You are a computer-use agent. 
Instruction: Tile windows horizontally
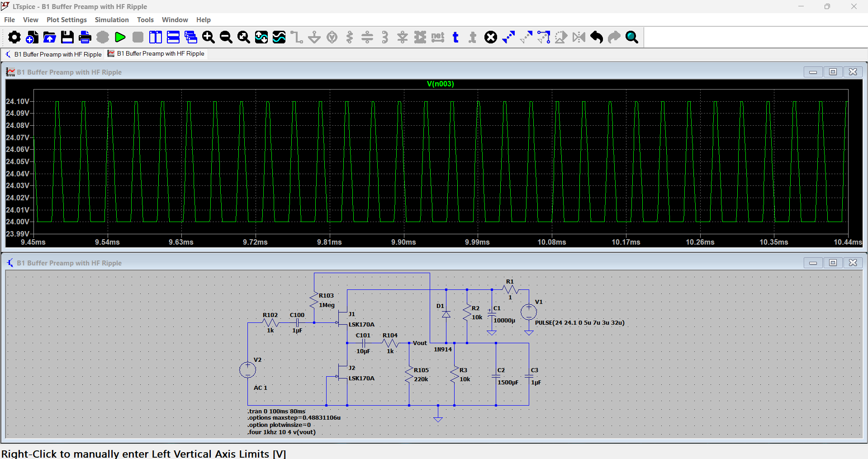(x=173, y=37)
